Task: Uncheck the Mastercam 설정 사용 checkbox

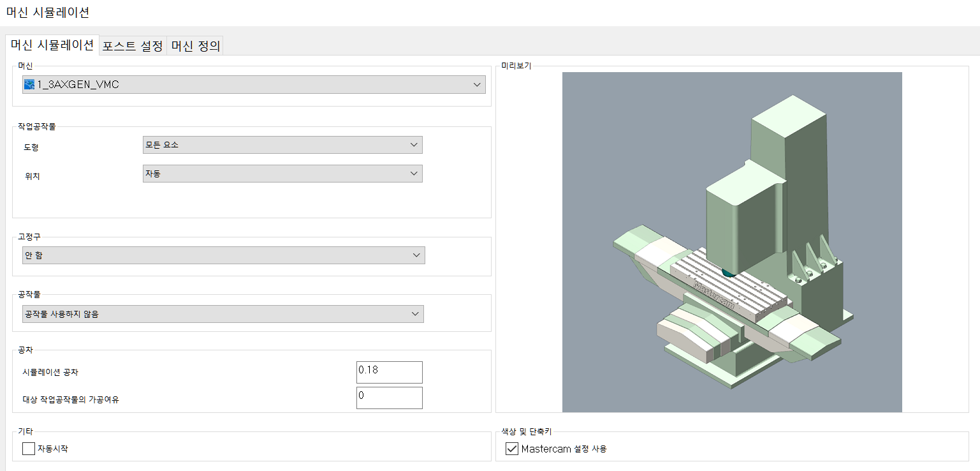Action: click(x=512, y=449)
